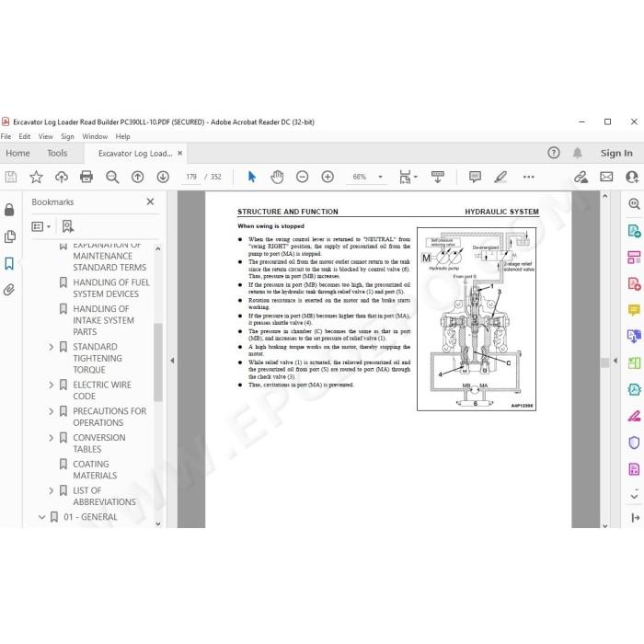Expand PRECAUTIONS FOR OPERATIONS bookmark

coord(51,411)
